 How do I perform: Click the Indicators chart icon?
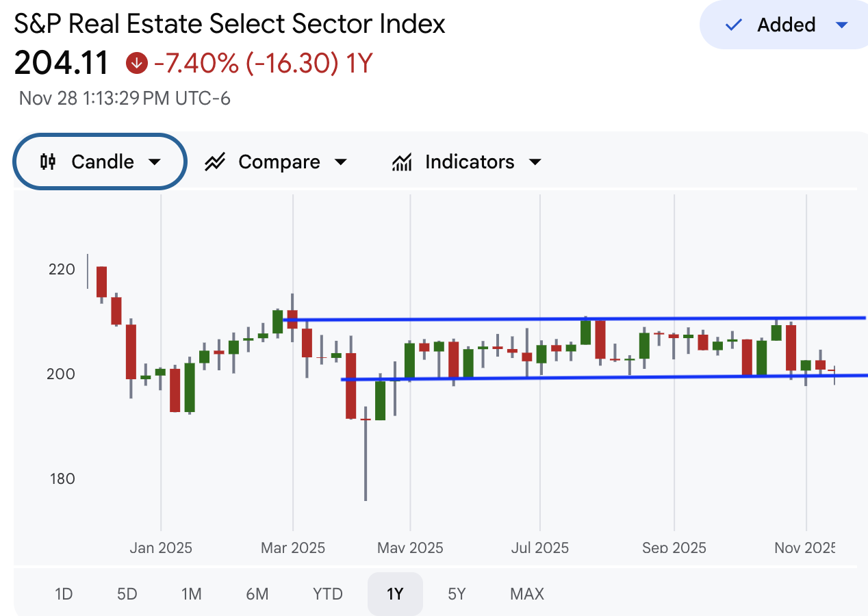(402, 162)
